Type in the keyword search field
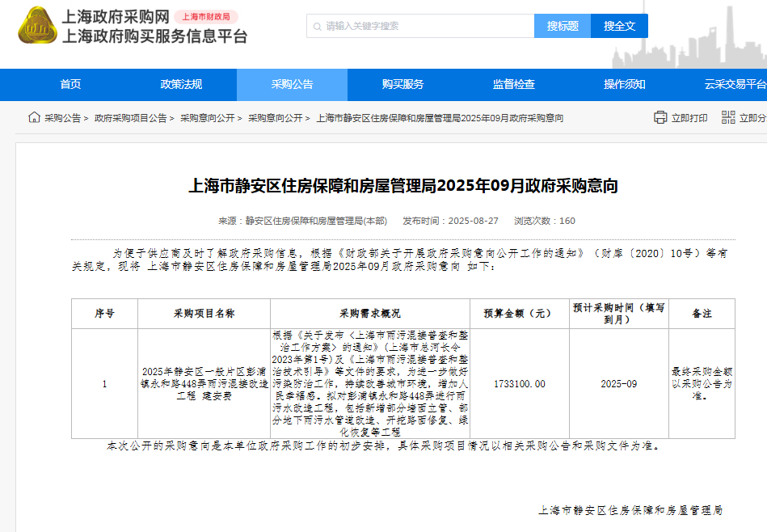The image size is (767, 532). (x=424, y=26)
